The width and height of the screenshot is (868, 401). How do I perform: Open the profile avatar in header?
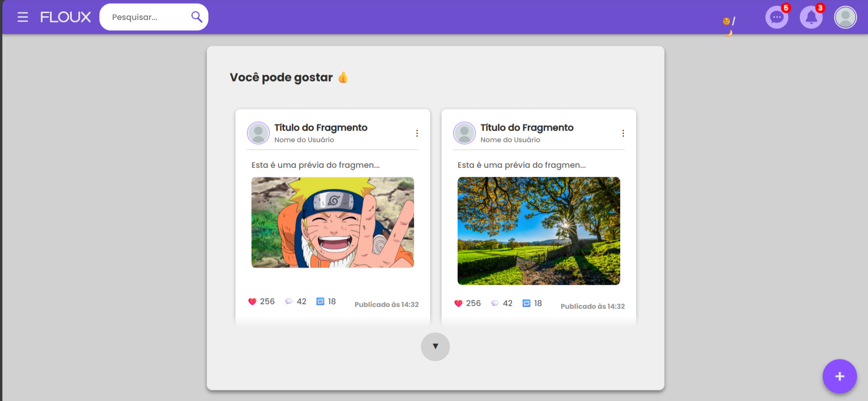coord(845,17)
